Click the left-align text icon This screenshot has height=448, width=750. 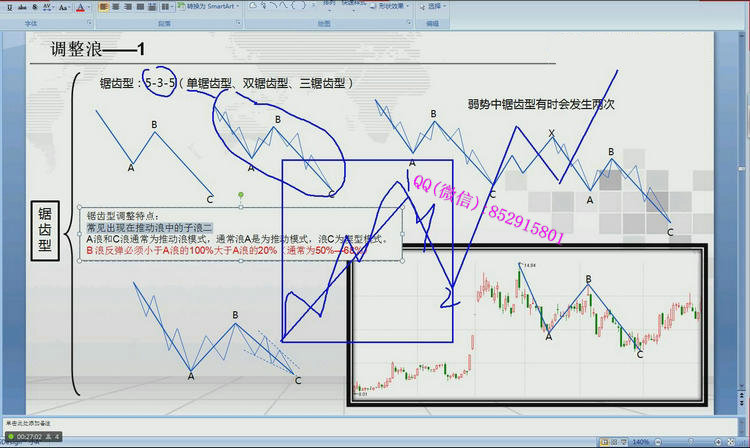104,6
